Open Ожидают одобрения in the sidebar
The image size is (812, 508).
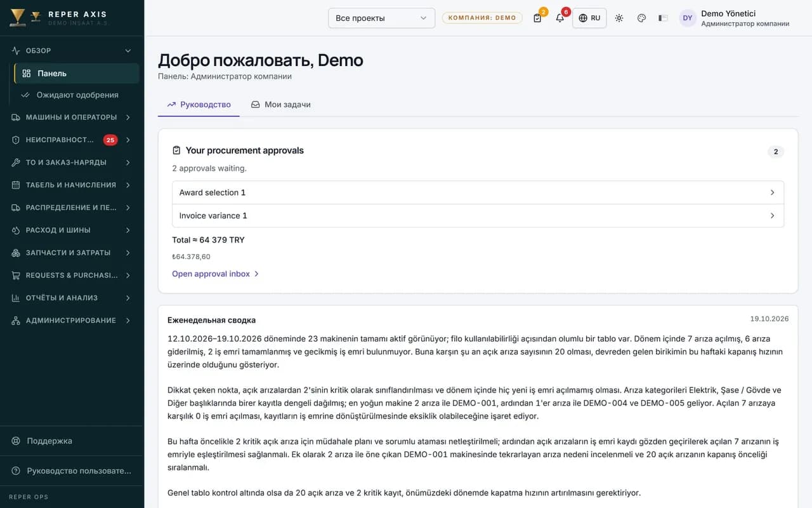click(x=77, y=95)
